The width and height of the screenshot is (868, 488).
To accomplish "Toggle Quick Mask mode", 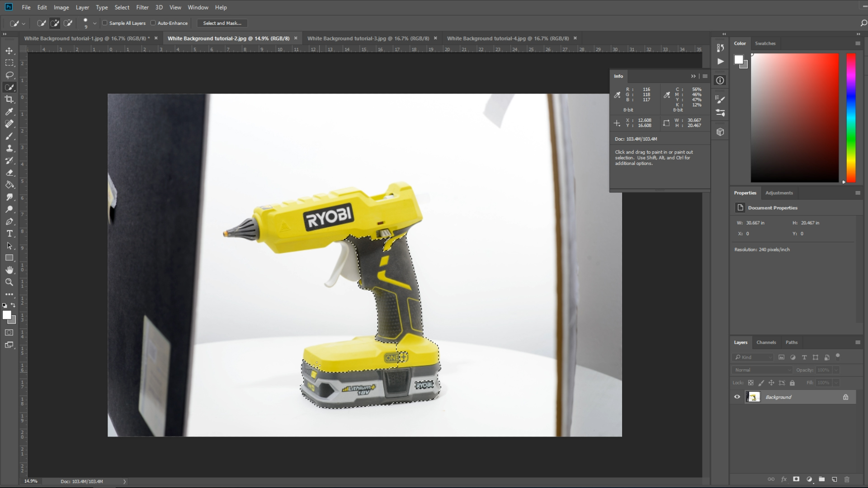I will pyautogui.click(x=9, y=333).
